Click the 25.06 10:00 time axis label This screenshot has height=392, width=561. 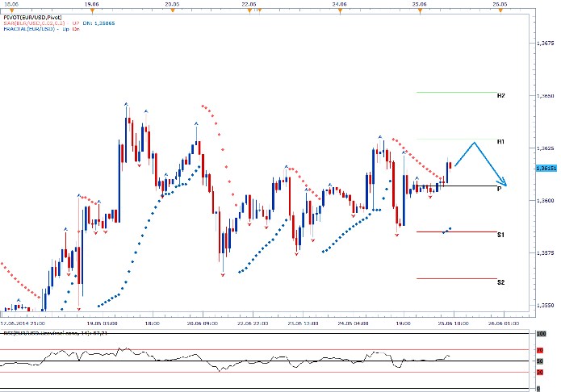point(454,323)
